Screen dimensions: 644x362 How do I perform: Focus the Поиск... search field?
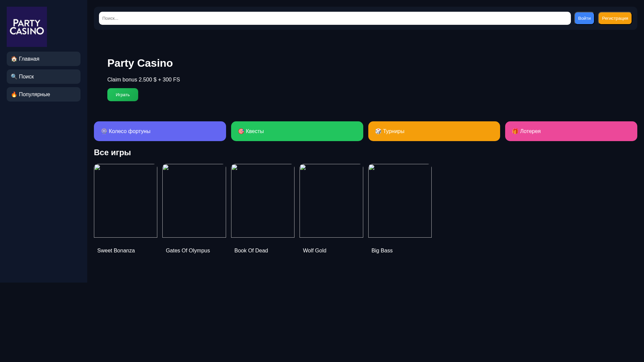(x=335, y=18)
